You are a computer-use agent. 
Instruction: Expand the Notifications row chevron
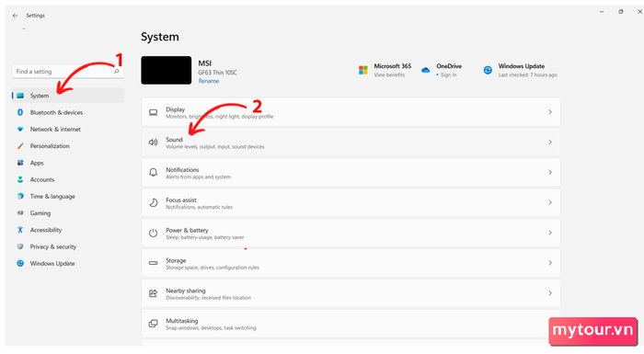click(x=550, y=172)
